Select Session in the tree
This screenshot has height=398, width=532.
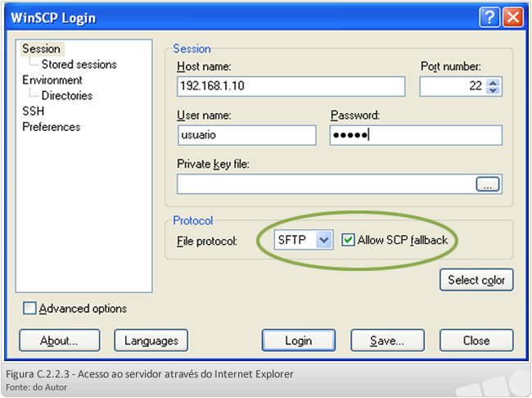(x=42, y=49)
